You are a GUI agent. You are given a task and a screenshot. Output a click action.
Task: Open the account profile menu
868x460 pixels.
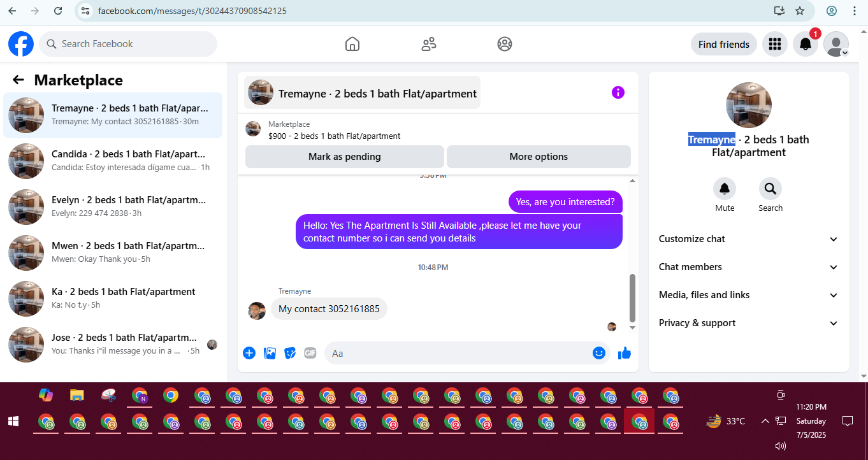point(836,44)
